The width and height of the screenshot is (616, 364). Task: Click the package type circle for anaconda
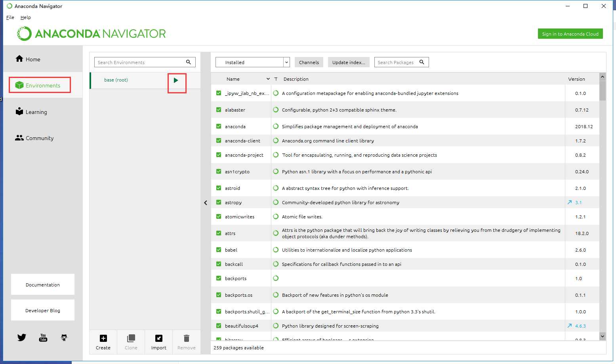click(x=276, y=126)
